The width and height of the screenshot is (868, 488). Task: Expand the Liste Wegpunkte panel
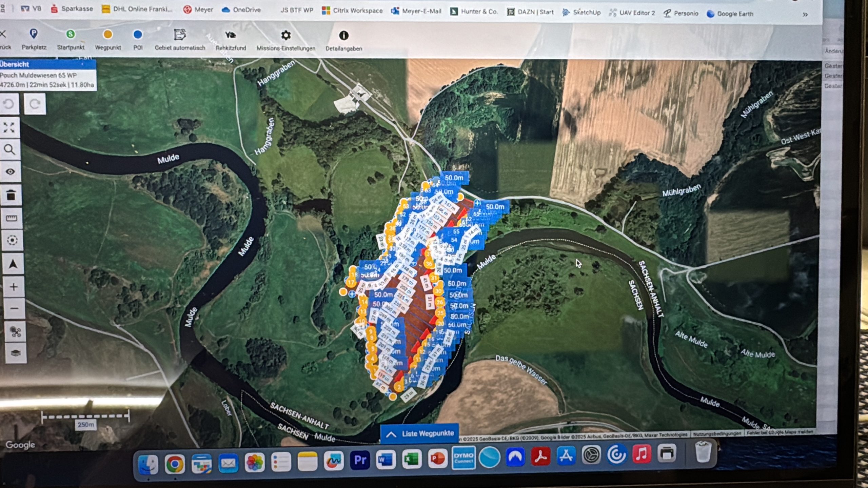pos(420,433)
